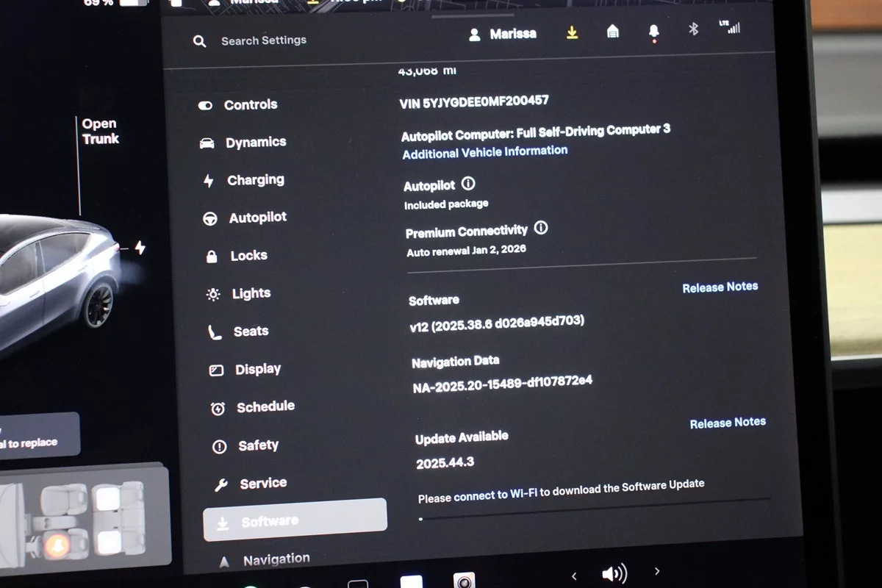
Task: Tap the Bluetooth icon in header
Action: (x=692, y=29)
